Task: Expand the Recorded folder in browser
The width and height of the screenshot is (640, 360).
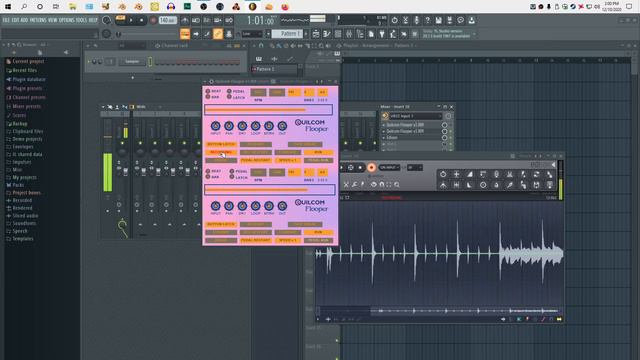Action: [19, 200]
